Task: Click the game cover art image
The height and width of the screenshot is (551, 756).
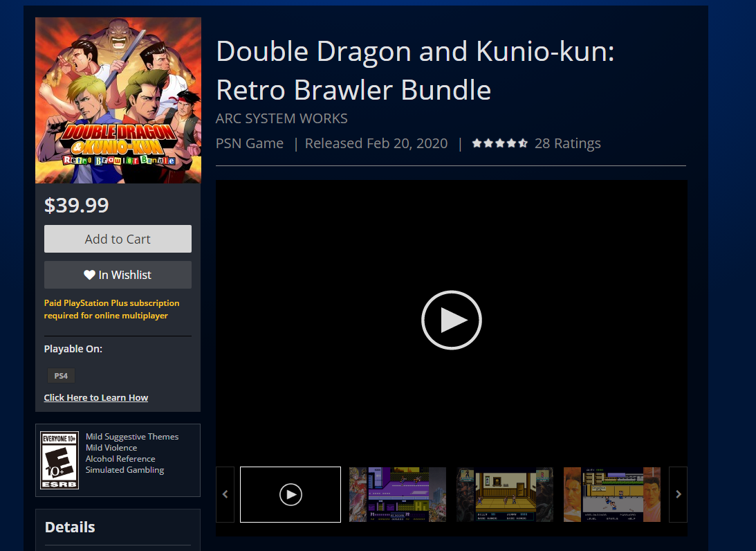Action: (x=118, y=100)
